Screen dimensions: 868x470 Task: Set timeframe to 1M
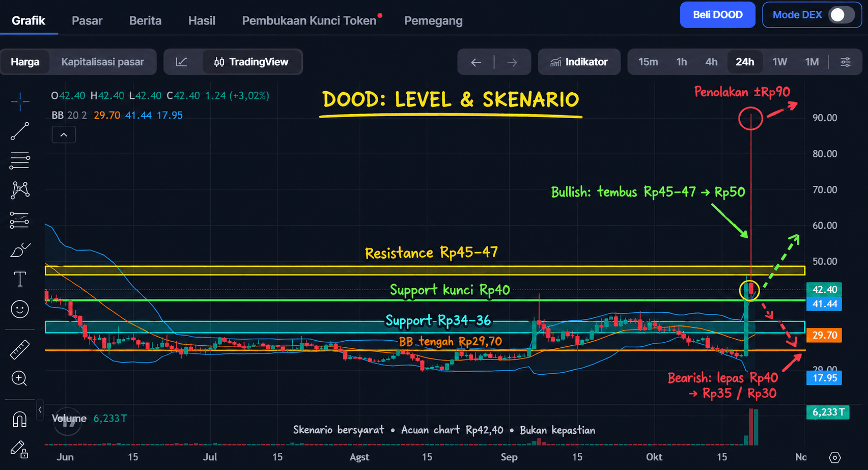[x=812, y=62]
